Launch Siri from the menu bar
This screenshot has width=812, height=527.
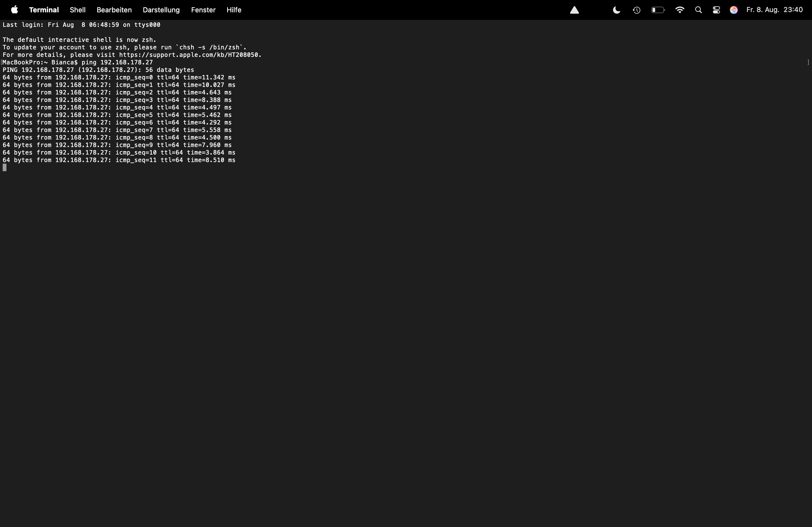coord(734,10)
